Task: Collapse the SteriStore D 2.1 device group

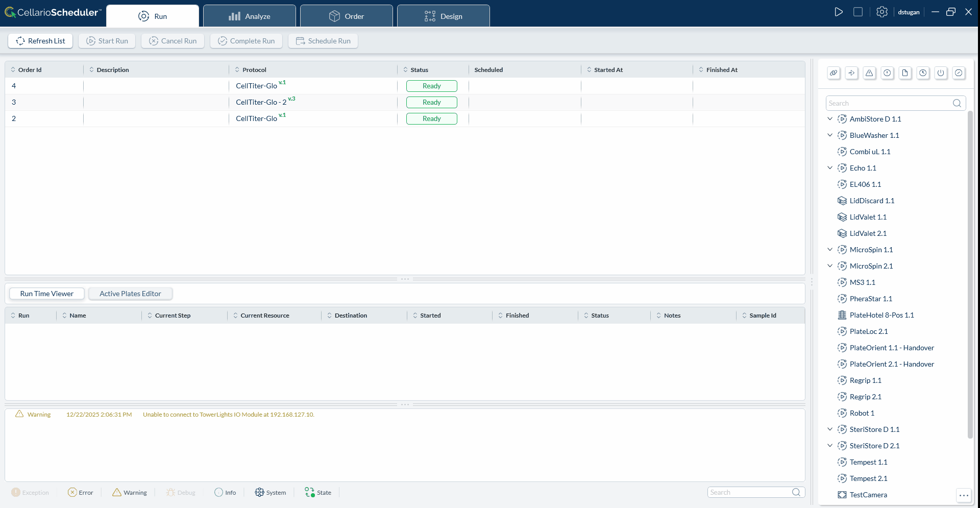Action: (x=829, y=445)
